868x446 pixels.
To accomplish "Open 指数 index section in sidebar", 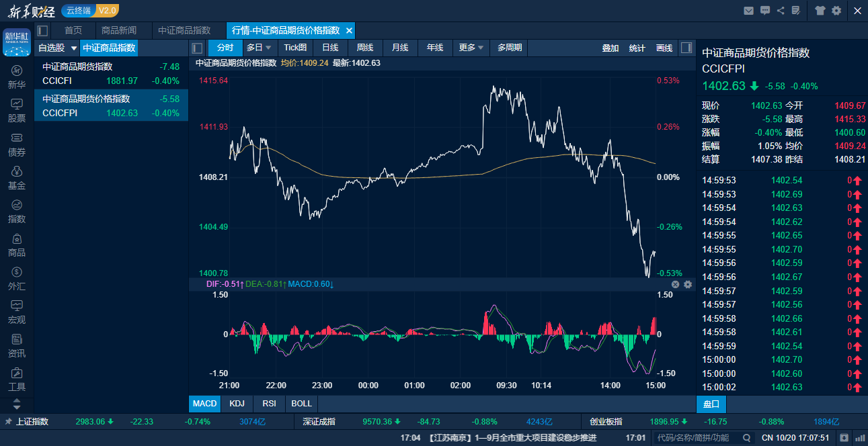I will click(x=17, y=212).
